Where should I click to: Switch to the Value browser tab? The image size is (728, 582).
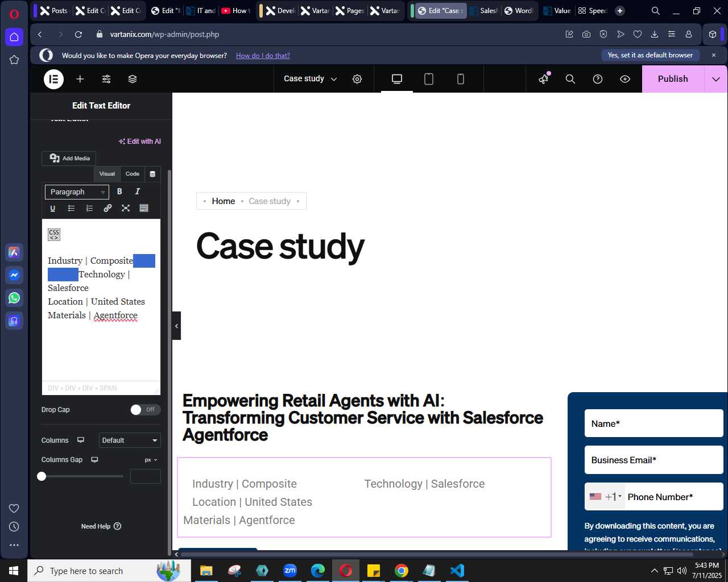point(557,10)
